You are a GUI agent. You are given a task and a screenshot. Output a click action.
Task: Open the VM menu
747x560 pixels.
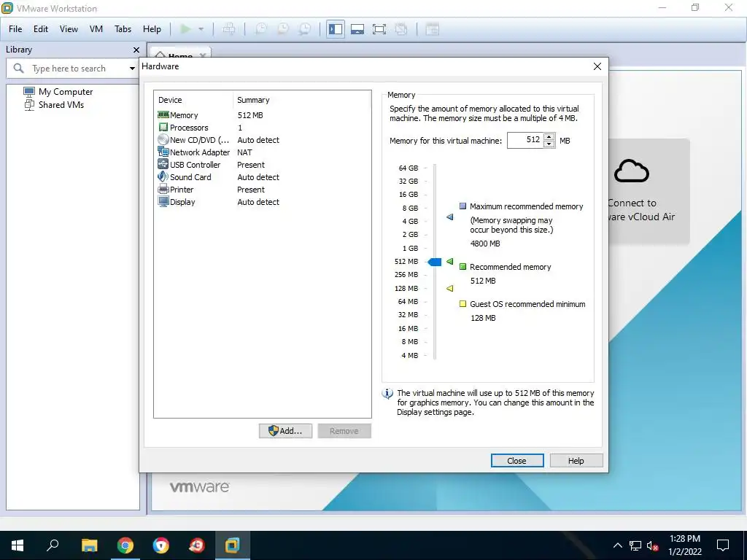pyautogui.click(x=96, y=29)
